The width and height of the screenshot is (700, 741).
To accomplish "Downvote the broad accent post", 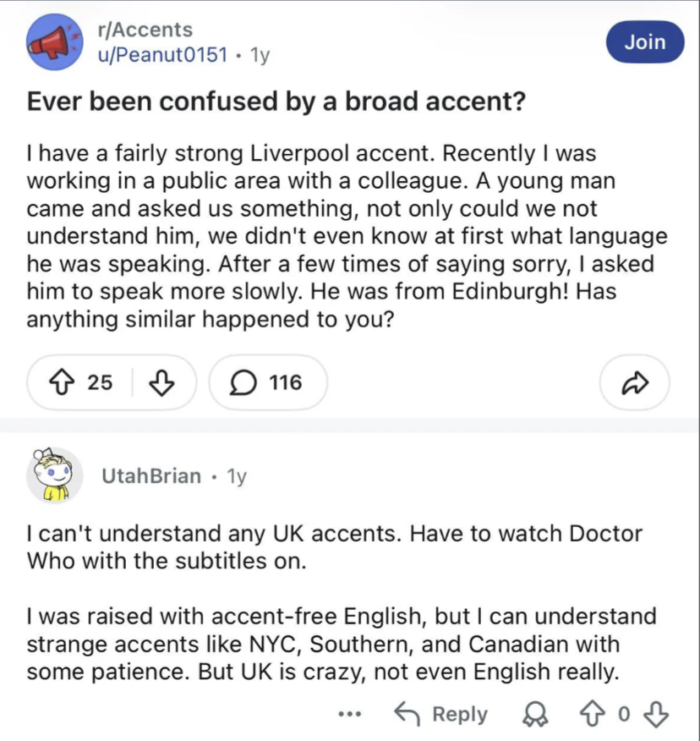I will pos(161,383).
